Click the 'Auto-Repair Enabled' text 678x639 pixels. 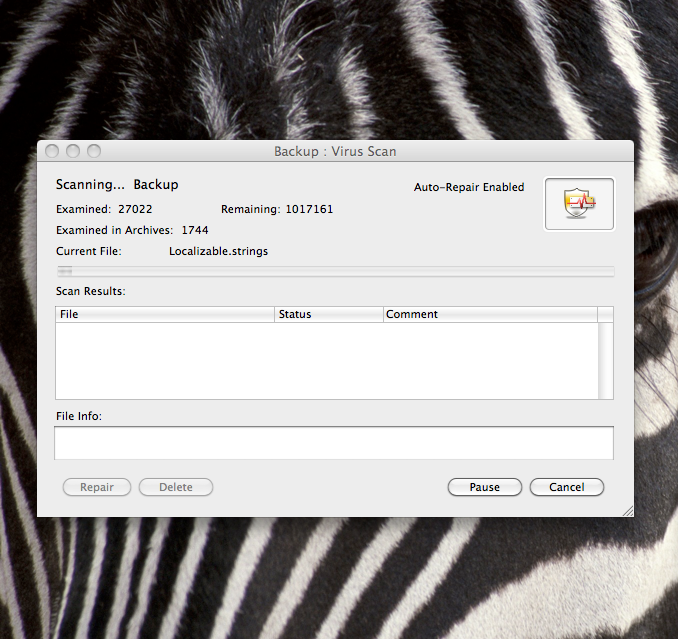[x=469, y=187]
